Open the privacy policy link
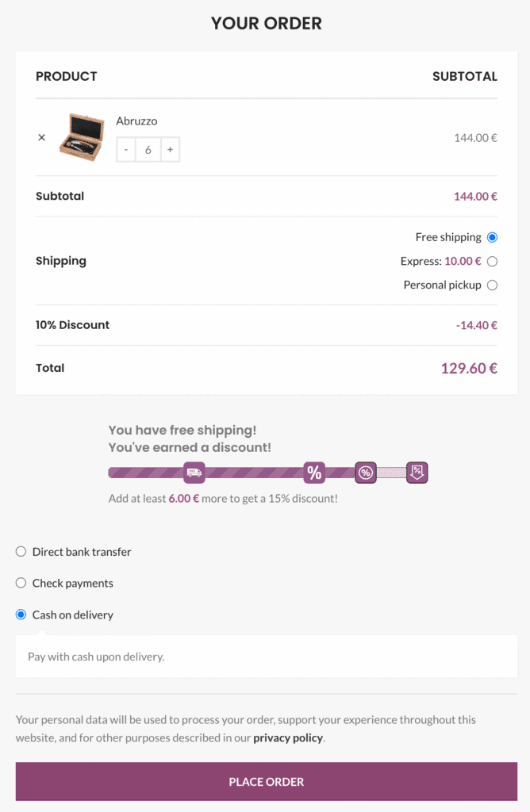Screen dimensions: 530x812 (x=288, y=737)
